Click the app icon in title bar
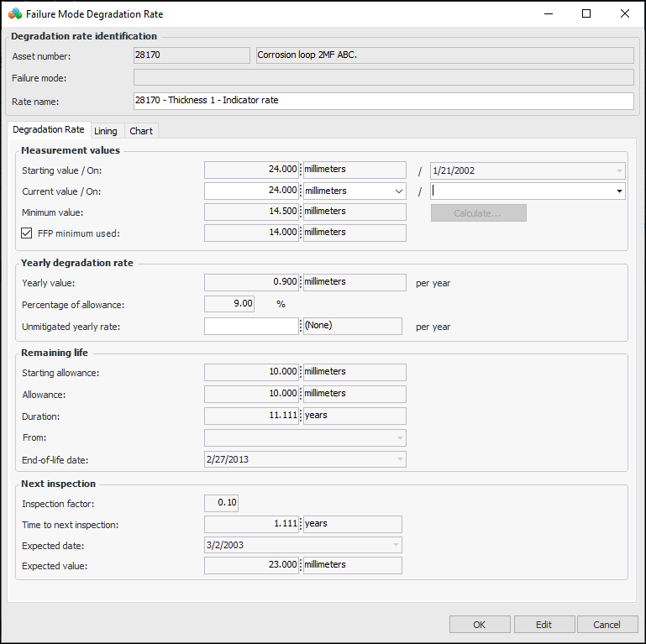The height and width of the screenshot is (644, 646). click(14, 13)
